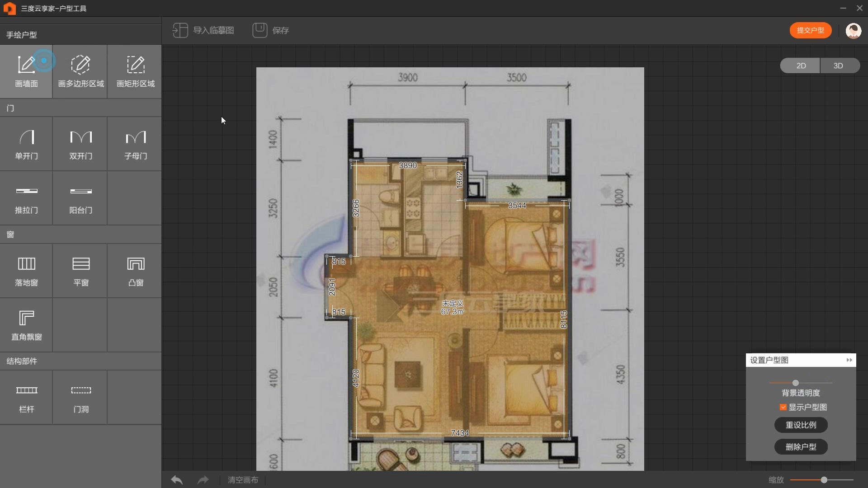868x488 pixels.
Task: Choose the 推拉门 sliding door icon
Action: [26, 198]
